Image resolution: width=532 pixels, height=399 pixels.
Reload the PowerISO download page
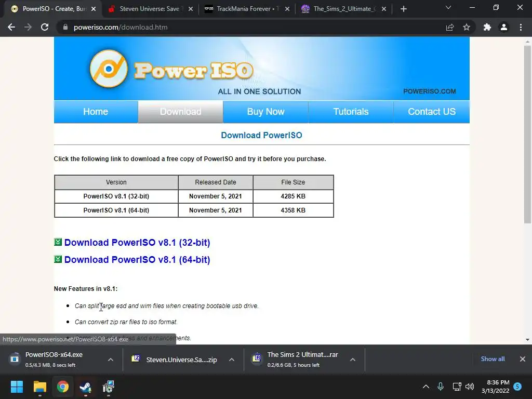[x=45, y=27]
